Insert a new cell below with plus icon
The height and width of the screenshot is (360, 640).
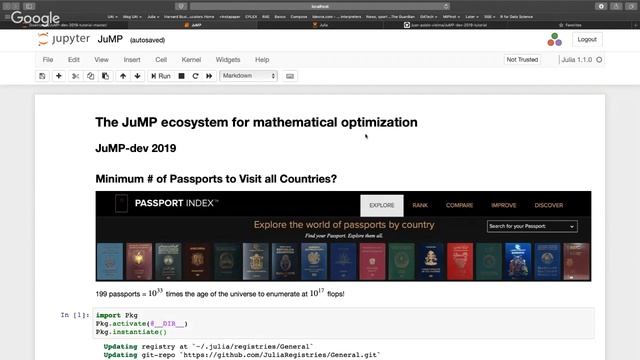coord(59,76)
